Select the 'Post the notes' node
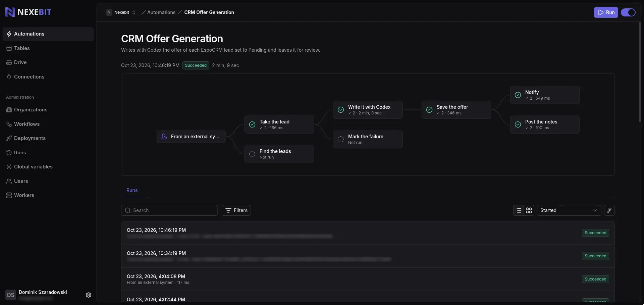 [545, 124]
